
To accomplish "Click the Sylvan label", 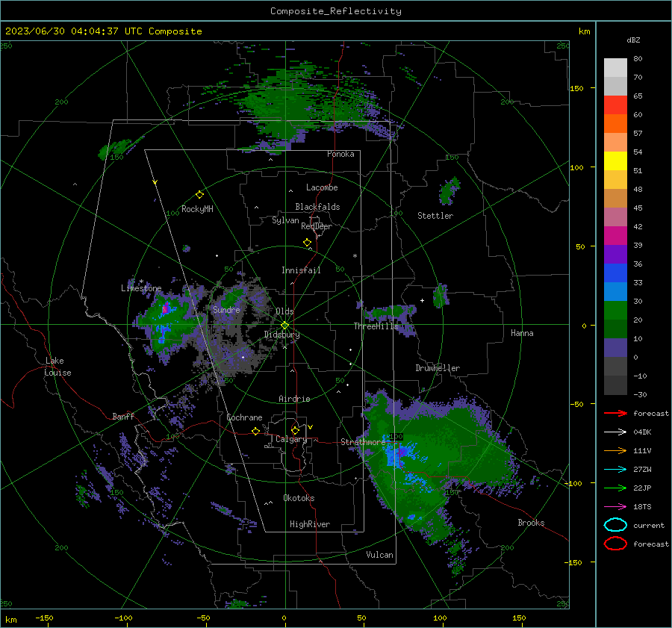I will pos(285,220).
